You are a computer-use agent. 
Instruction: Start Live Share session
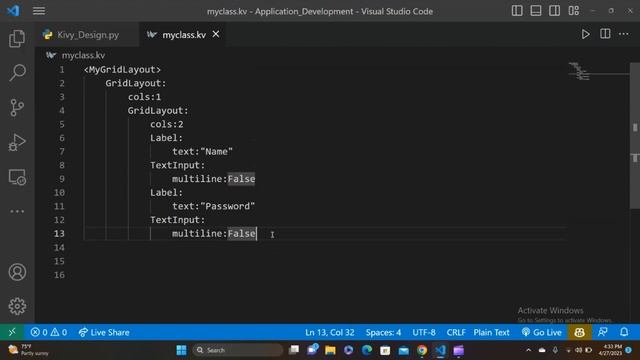coord(104,332)
